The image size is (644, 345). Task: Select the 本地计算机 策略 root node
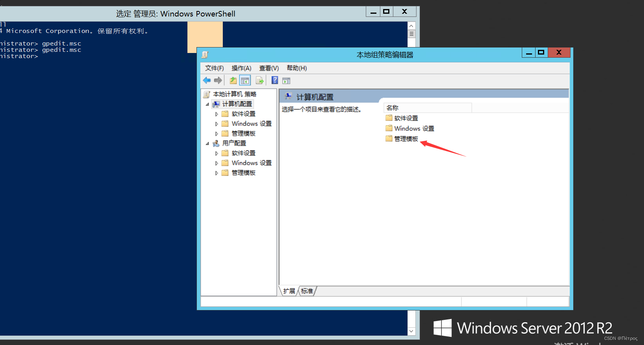tap(235, 94)
